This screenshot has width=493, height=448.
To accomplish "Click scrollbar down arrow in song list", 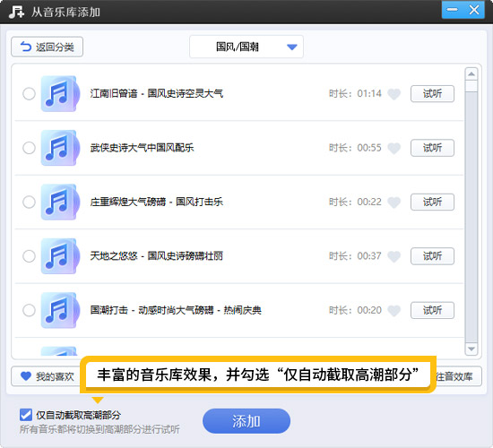I will point(471,349).
